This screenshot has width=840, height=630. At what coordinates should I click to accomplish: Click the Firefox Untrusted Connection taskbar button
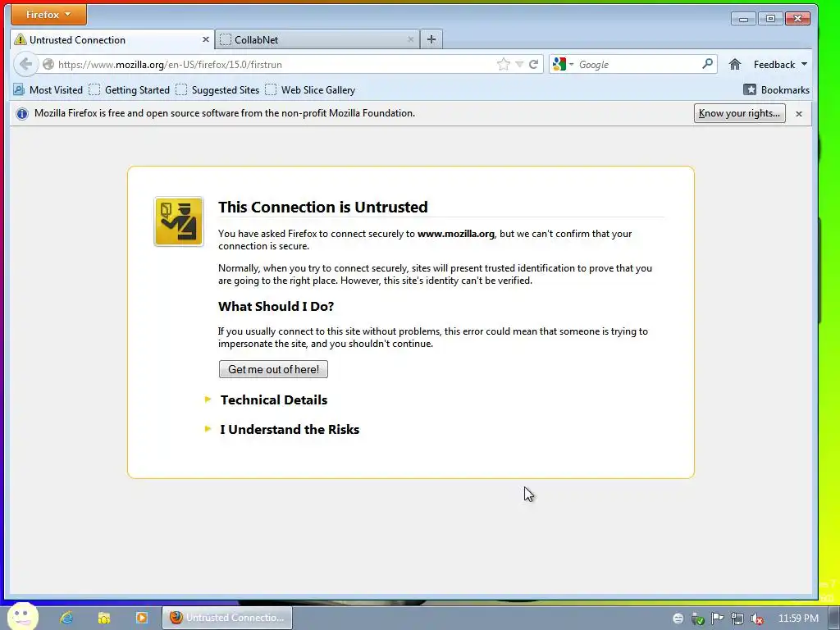click(228, 618)
